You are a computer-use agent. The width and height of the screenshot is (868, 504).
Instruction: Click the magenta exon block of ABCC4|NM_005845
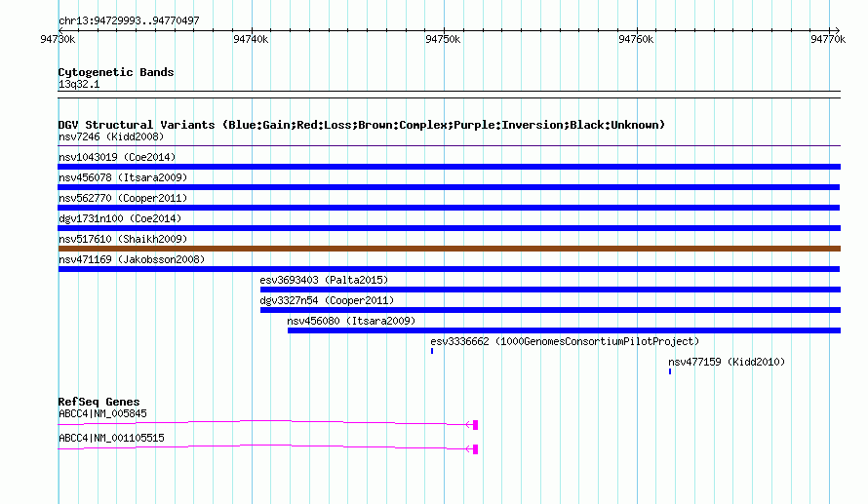pos(476,425)
